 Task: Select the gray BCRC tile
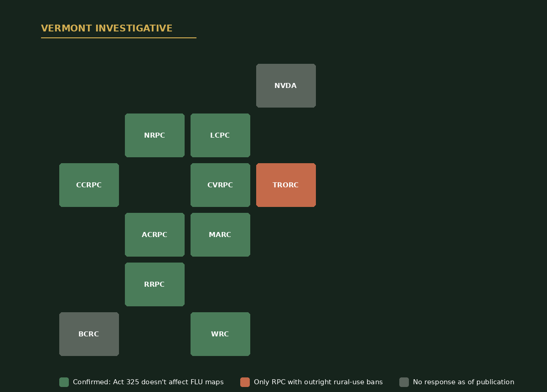[89, 334]
